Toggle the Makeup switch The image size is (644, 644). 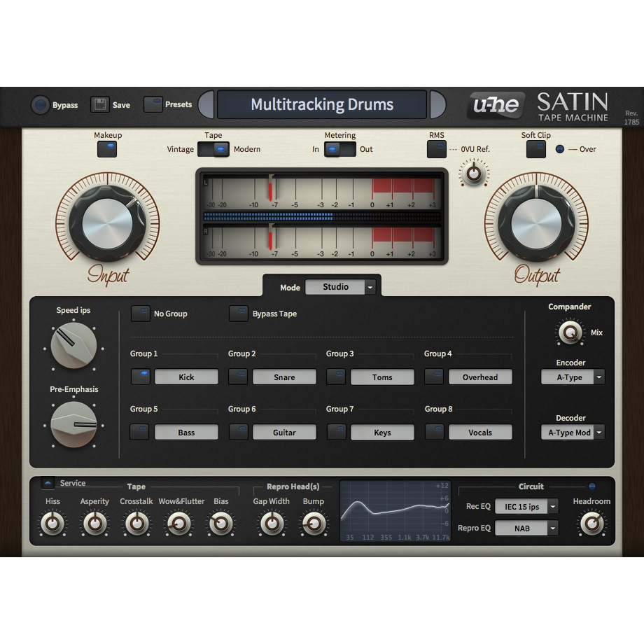click(x=107, y=149)
